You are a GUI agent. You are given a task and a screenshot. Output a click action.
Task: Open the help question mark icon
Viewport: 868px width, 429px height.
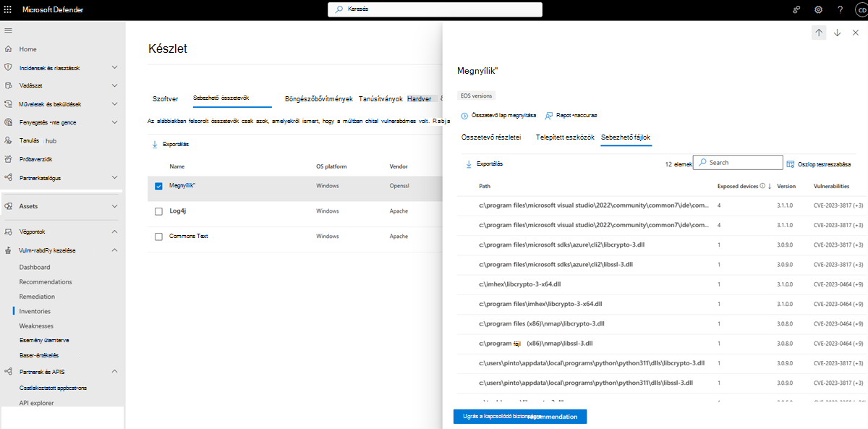pos(840,9)
